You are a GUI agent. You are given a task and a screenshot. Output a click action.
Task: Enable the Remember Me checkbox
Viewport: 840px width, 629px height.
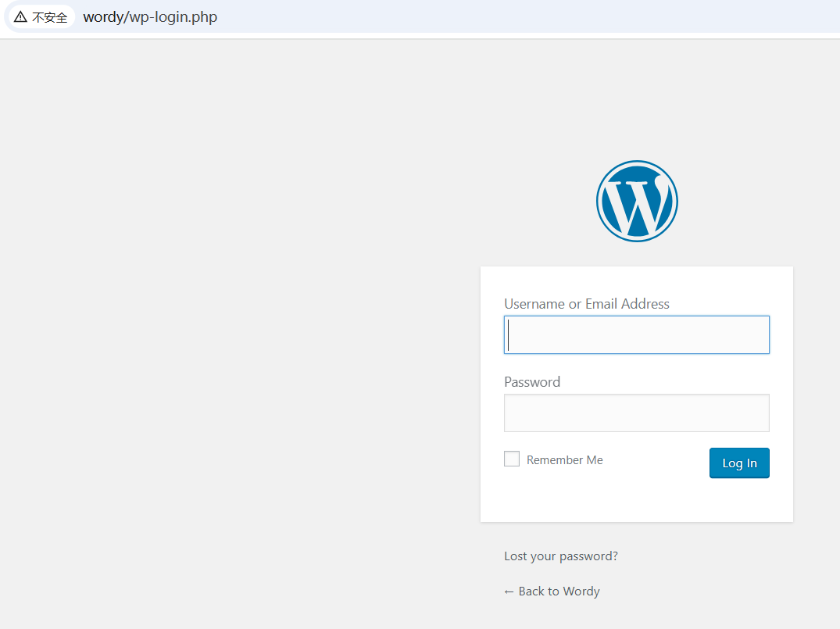(x=512, y=459)
